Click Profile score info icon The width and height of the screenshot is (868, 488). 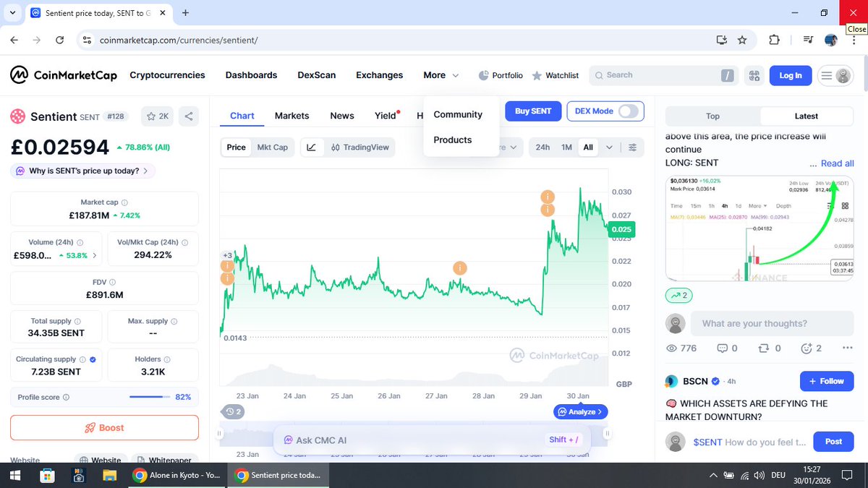[67, 397]
